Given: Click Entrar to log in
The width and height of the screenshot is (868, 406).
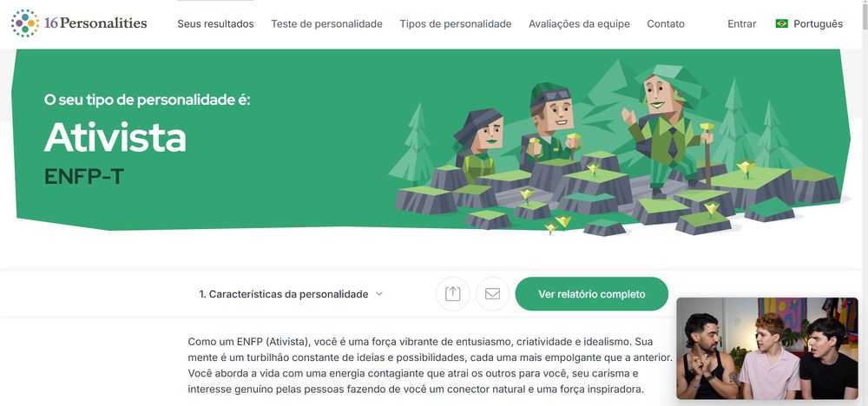Looking at the screenshot, I should click(742, 23).
